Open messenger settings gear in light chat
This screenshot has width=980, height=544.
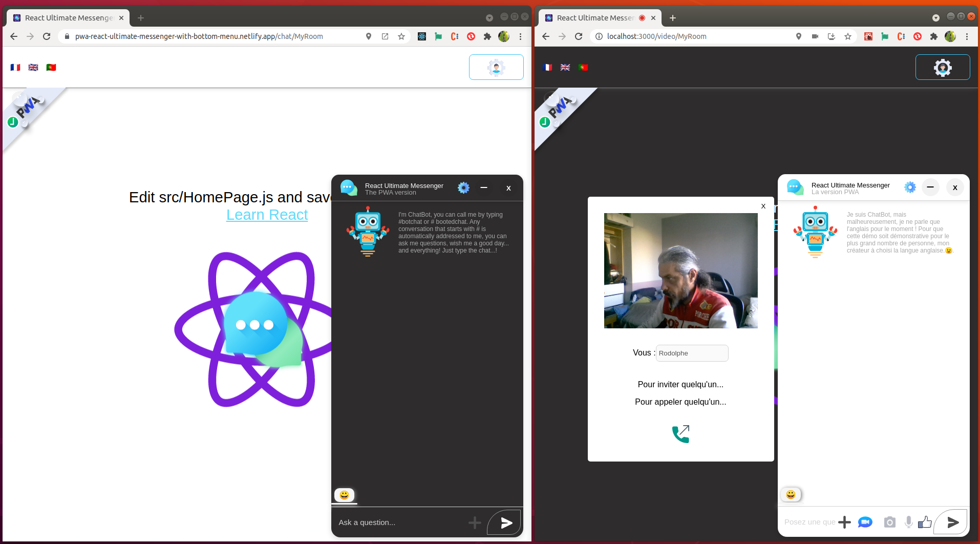pyautogui.click(x=910, y=187)
